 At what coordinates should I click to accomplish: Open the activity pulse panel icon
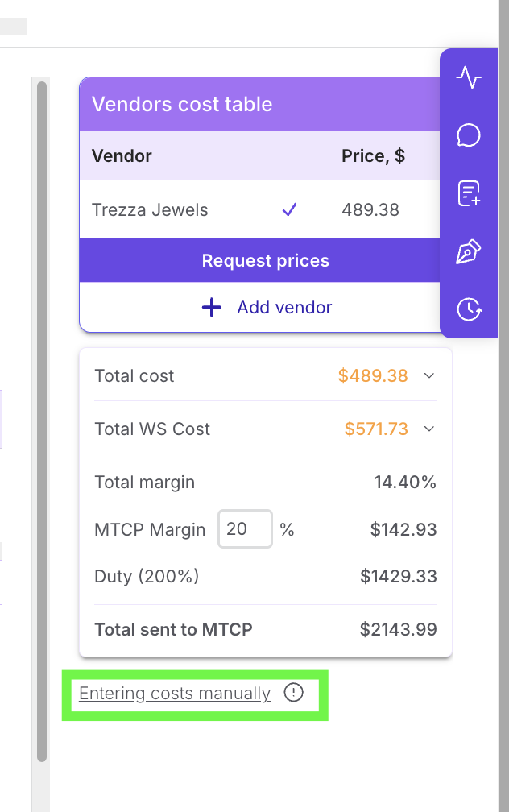[469, 78]
